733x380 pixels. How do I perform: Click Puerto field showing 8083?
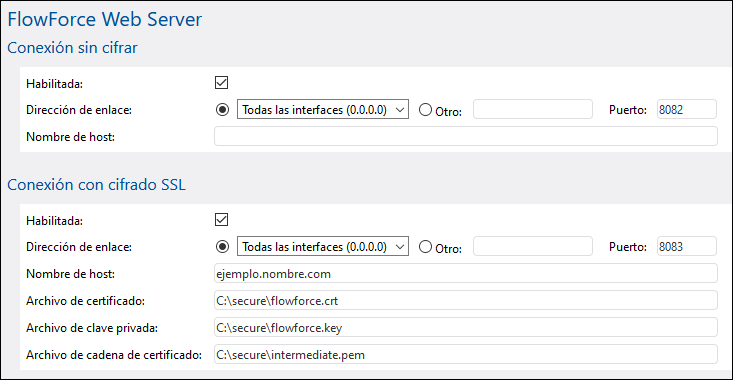pos(686,246)
